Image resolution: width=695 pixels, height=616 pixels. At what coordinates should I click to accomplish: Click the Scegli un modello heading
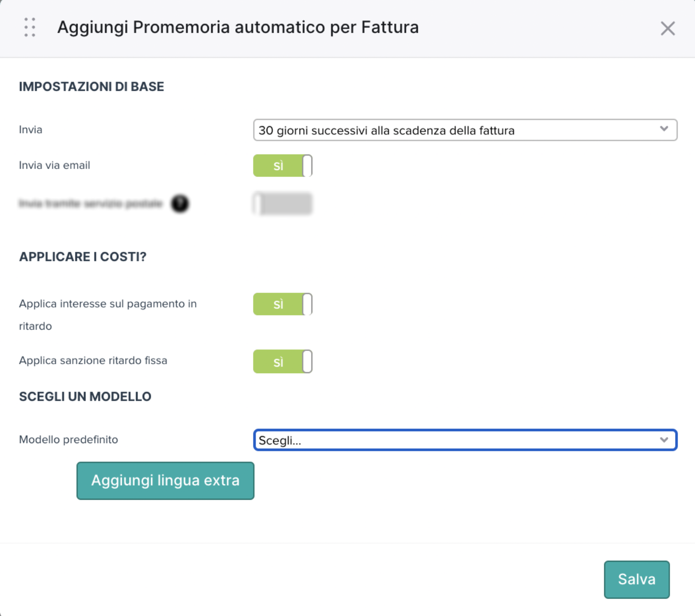click(x=85, y=396)
